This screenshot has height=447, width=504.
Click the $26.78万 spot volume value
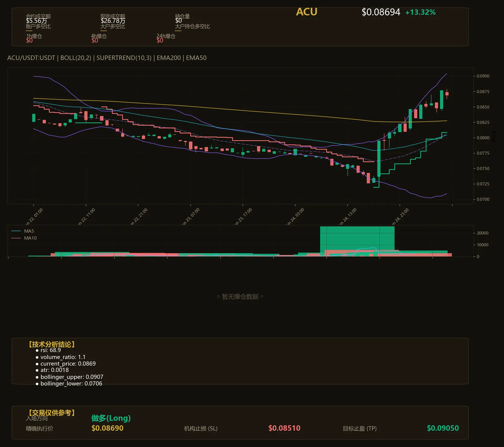113,21
